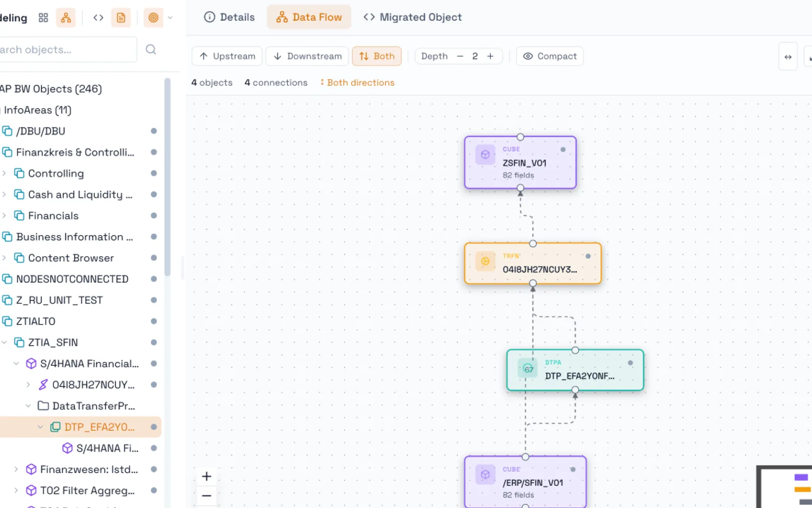Image resolution: width=812 pixels, height=508 pixels.
Task: Click the gear icon in TRFN node
Action: [x=485, y=261]
